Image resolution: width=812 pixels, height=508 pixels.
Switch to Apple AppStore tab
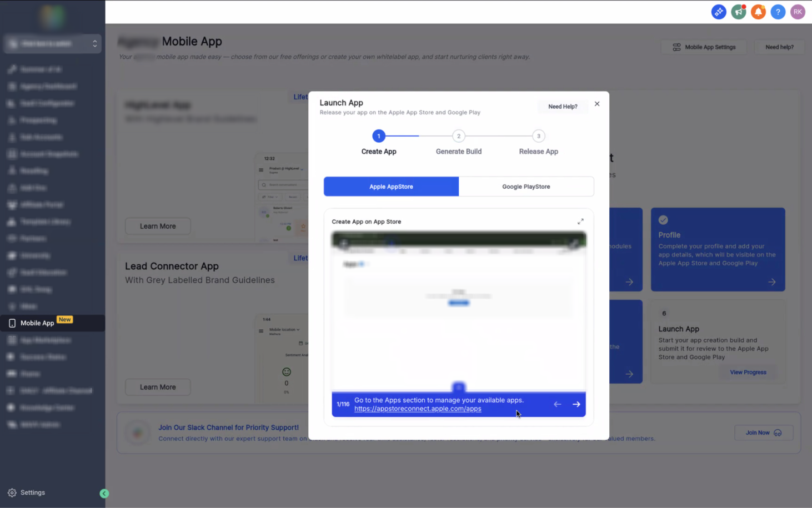391,187
